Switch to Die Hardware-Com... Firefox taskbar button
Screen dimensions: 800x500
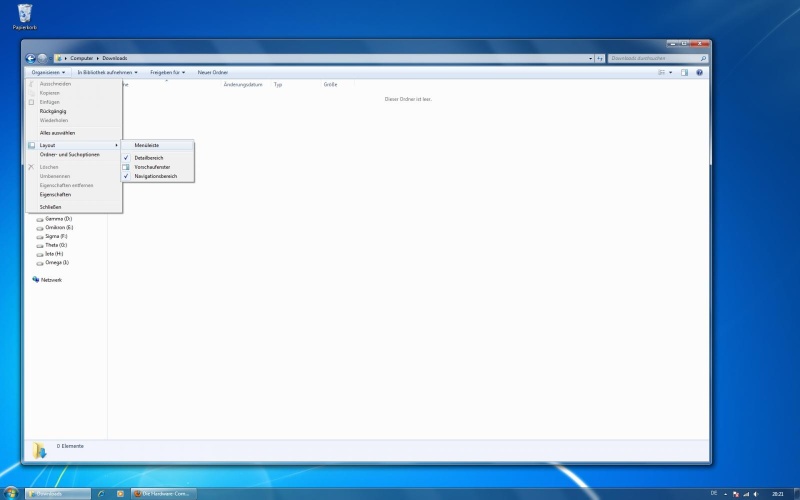click(x=163, y=494)
